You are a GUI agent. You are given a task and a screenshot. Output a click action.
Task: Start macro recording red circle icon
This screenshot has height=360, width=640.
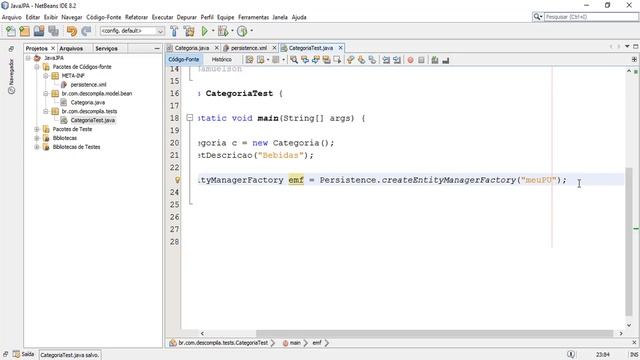click(x=411, y=60)
